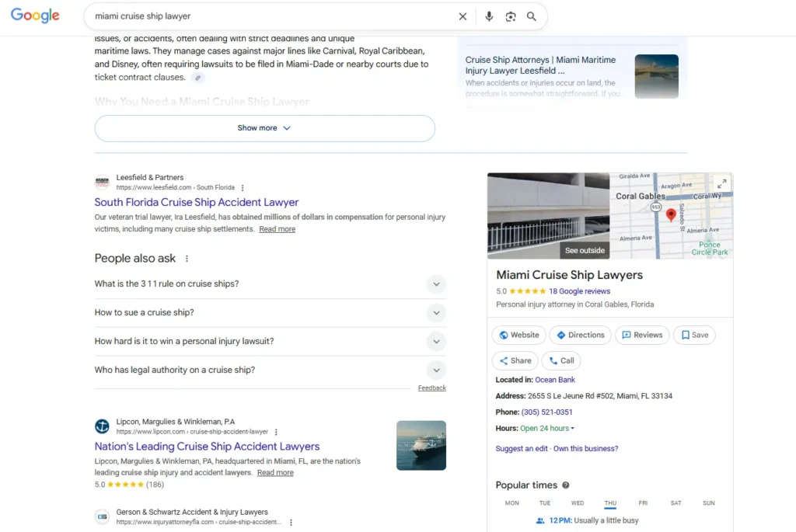Click the Google logo
The height and width of the screenshot is (532, 796).
click(35, 16)
